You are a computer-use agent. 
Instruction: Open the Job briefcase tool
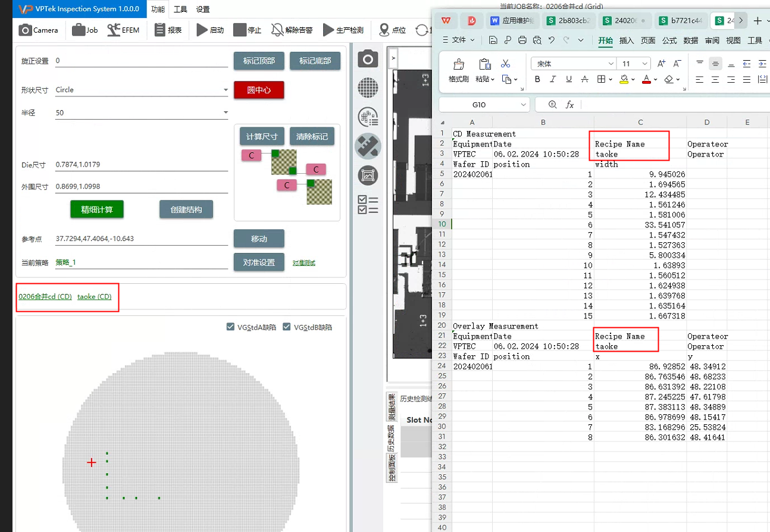coord(84,30)
